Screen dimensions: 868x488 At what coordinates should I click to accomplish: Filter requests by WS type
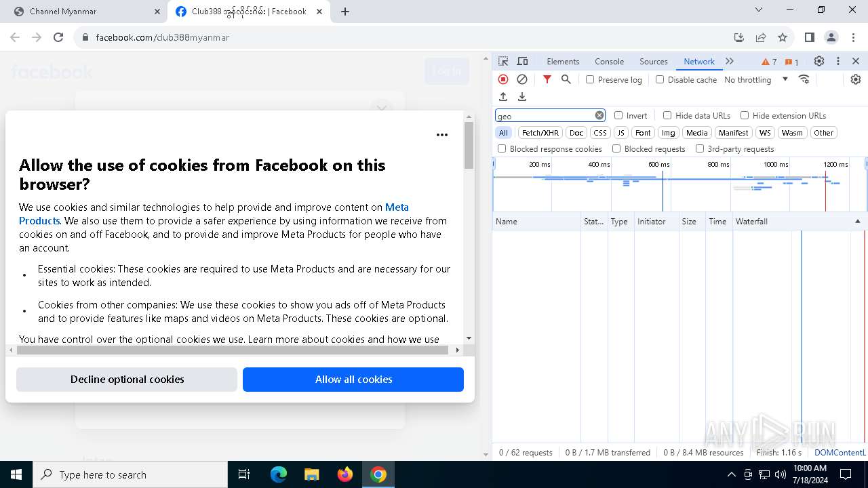(x=765, y=133)
